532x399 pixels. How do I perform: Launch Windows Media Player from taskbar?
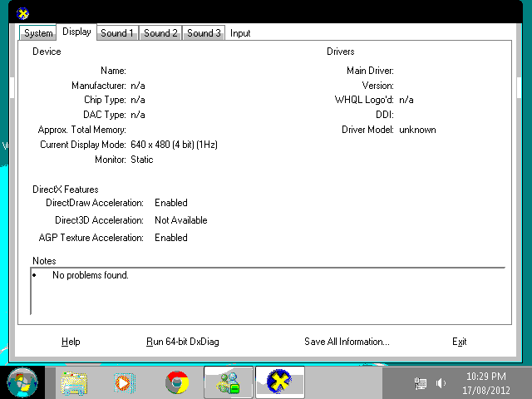125,383
